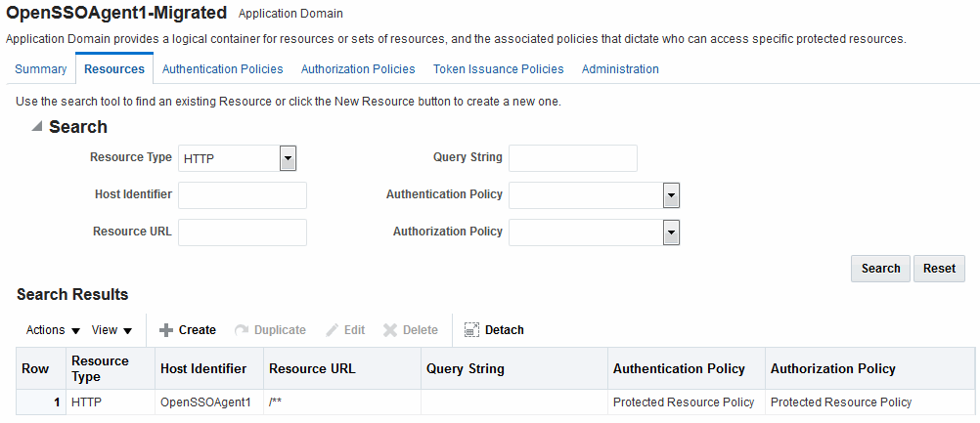980x423 pixels.
Task: Open the Authorization Policies tab
Action: (358, 69)
